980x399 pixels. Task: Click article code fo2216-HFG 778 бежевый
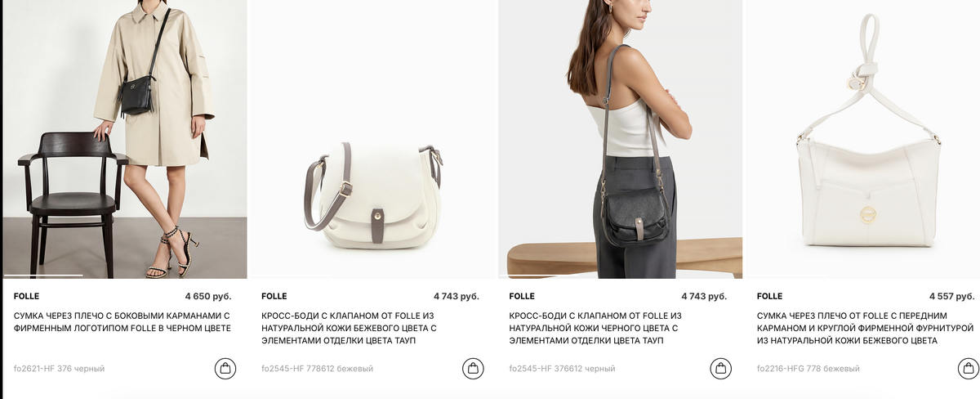808,369
